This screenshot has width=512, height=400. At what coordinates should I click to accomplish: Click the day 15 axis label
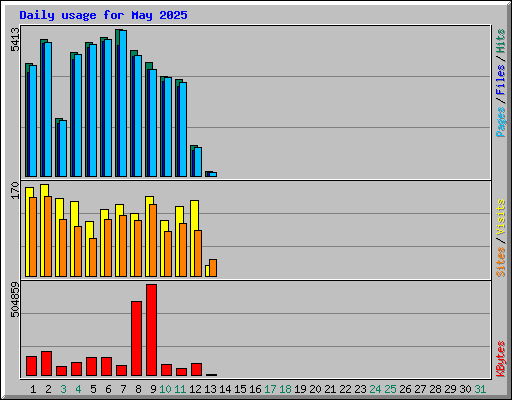[x=240, y=389]
